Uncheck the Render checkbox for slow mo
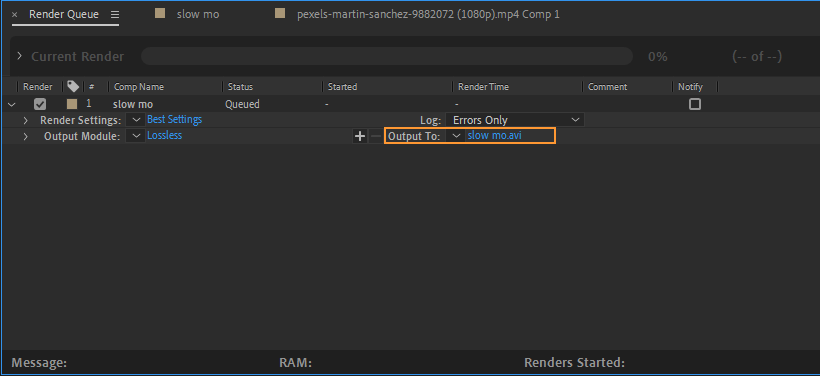 (x=40, y=104)
